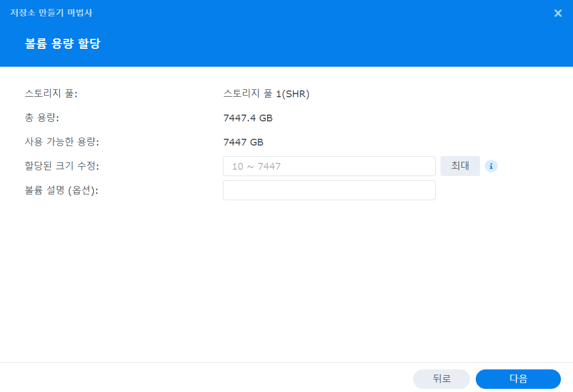
Task: Click the 7447 GB available capacity value
Action: tap(243, 142)
